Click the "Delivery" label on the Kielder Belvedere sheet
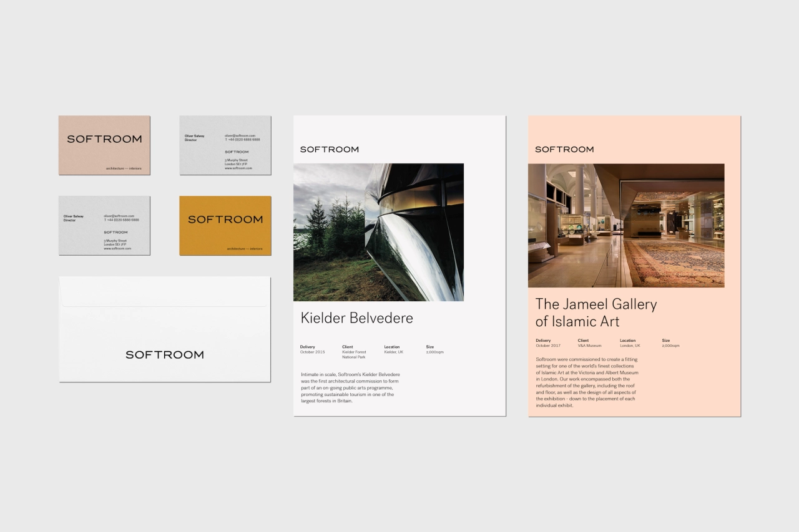 (307, 347)
